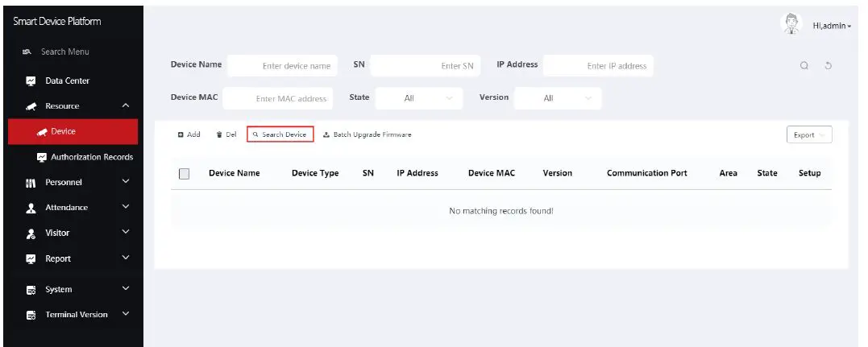868x347 pixels.
Task: Click the Add device button
Action: tap(189, 134)
